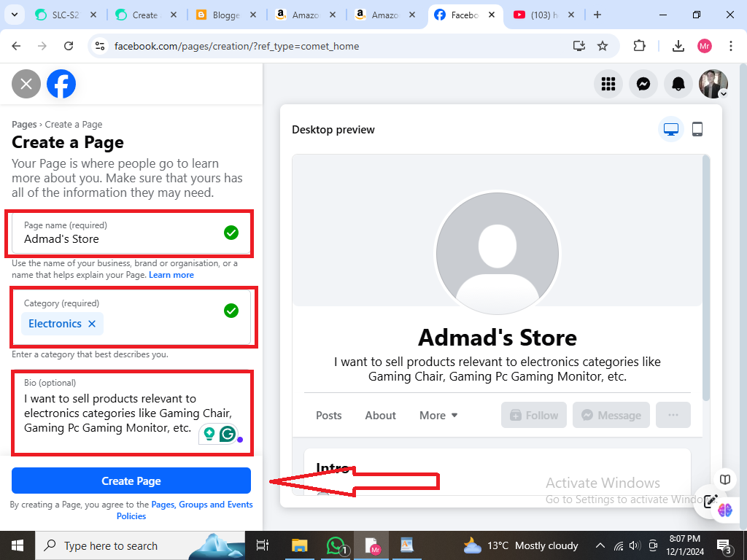Open the Chrome three-dot menu

tap(731, 46)
